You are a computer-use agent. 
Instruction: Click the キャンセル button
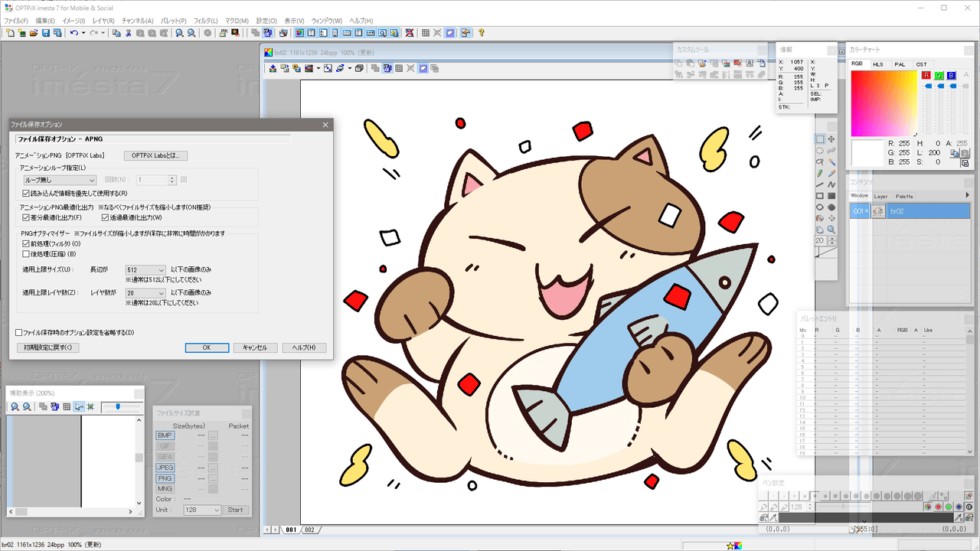(x=255, y=347)
